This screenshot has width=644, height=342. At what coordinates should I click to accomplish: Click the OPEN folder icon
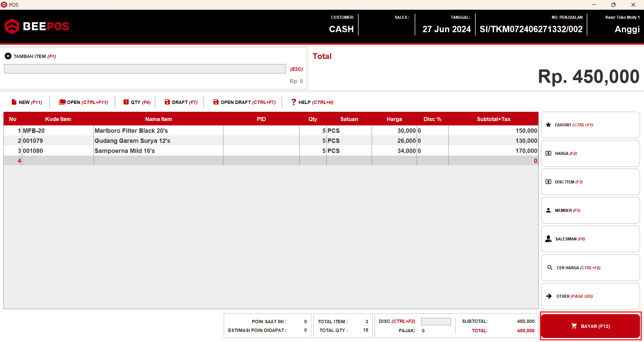[x=62, y=102]
